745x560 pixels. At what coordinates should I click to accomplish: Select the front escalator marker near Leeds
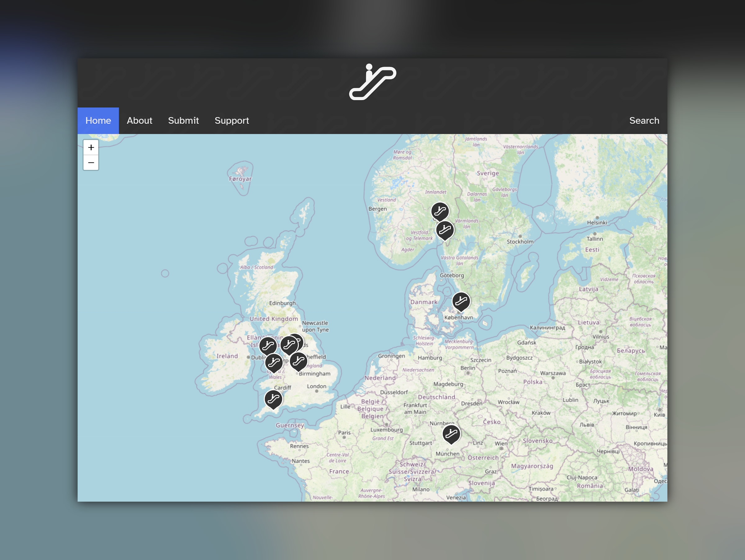pyautogui.click(x=289, y=345)
